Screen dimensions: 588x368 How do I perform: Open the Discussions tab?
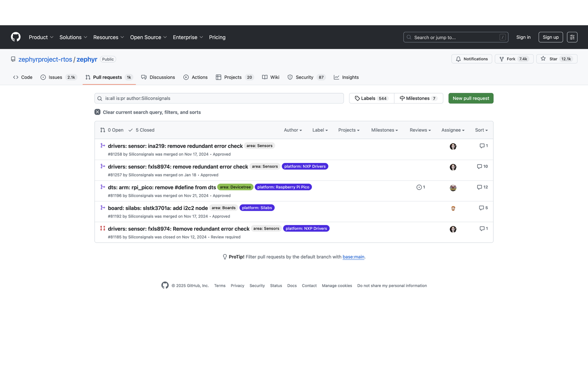tap(158, 77)
